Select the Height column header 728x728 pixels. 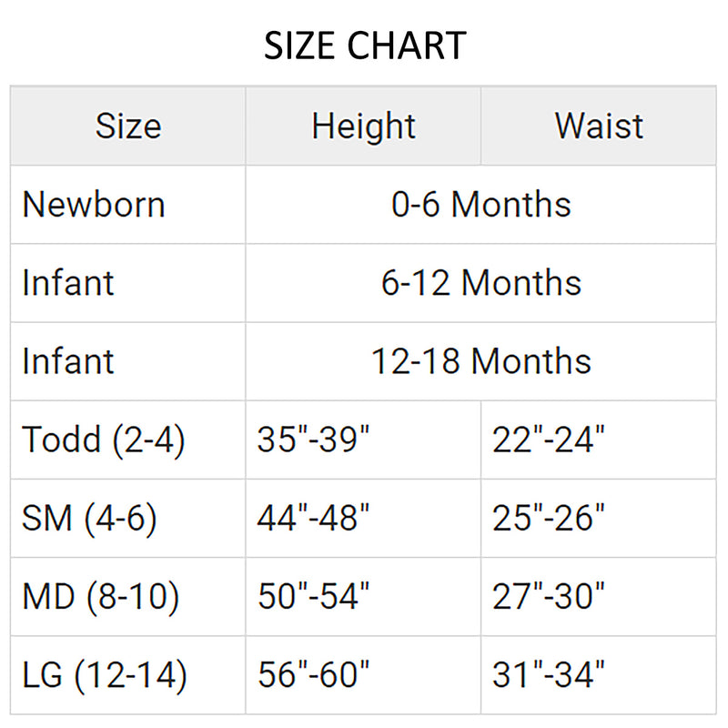[x=363, y=126]
